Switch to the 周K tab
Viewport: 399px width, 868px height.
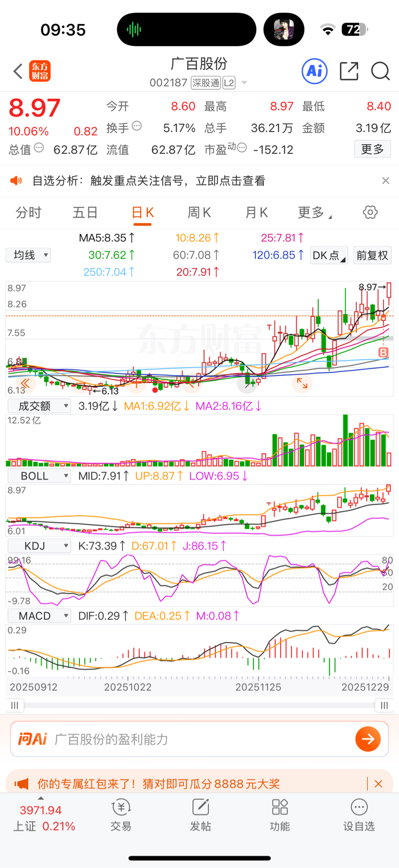199,213
